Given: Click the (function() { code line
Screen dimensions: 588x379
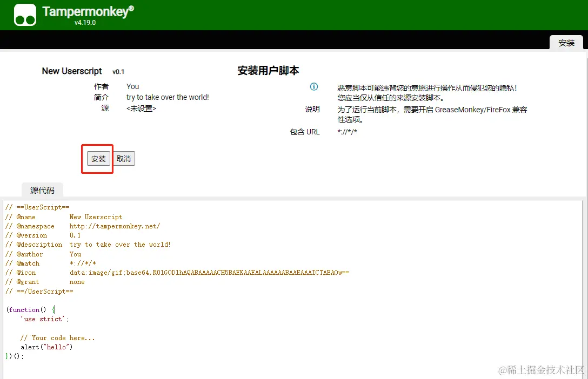Looking at the screenshot, I should (31, 310).
